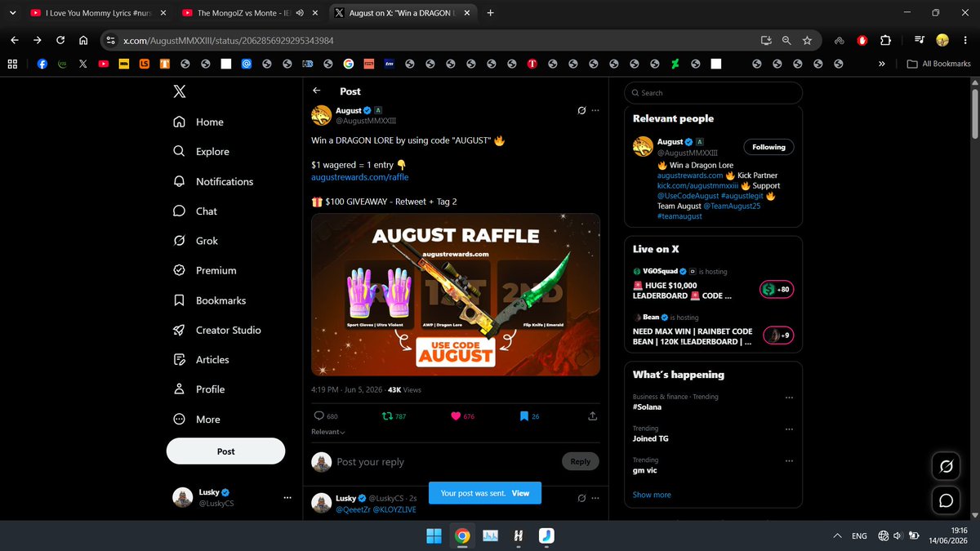Click the Articles sidebar icon

[x=180, y=359]
